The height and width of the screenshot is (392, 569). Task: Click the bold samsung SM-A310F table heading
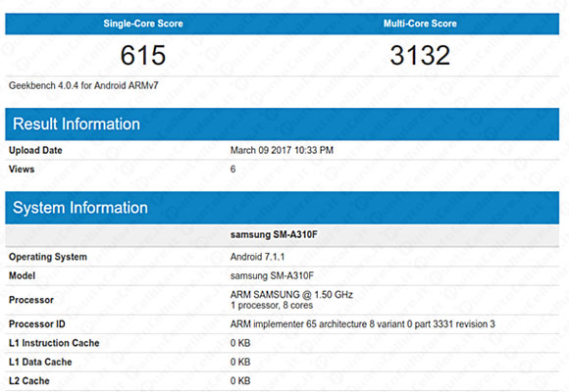coord(274,234)
